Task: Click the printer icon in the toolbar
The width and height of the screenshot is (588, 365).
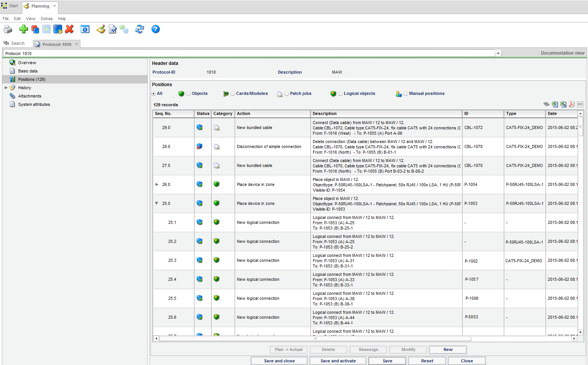Action: 8,29
